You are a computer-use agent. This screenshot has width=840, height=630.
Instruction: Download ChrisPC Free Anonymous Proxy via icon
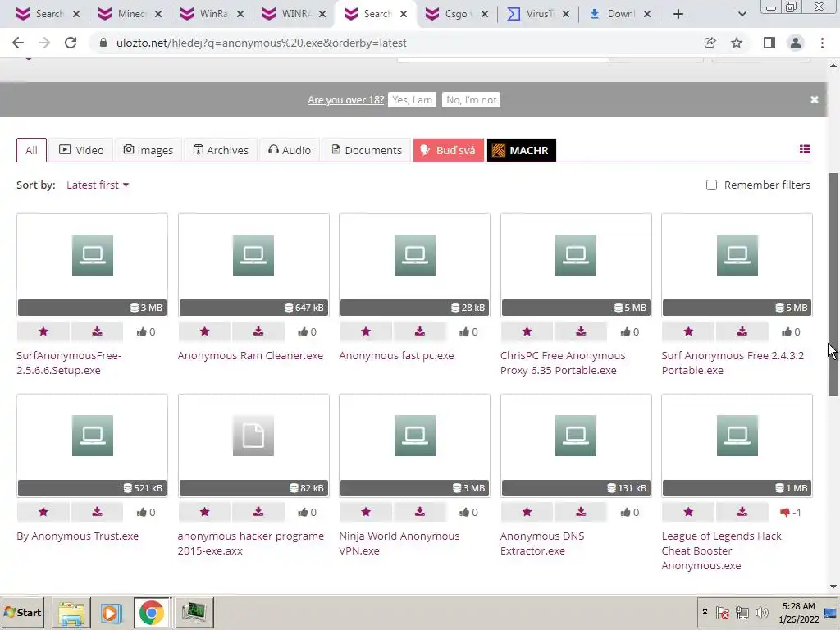coord(581,331)
